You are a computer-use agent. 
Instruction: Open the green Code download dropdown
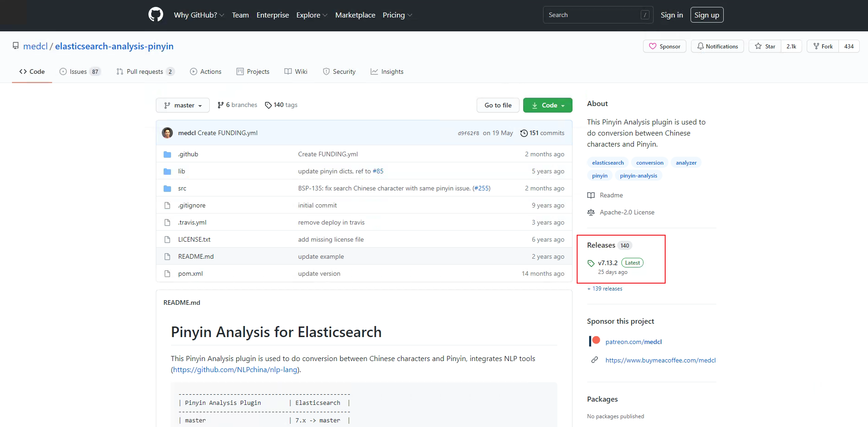548,105
